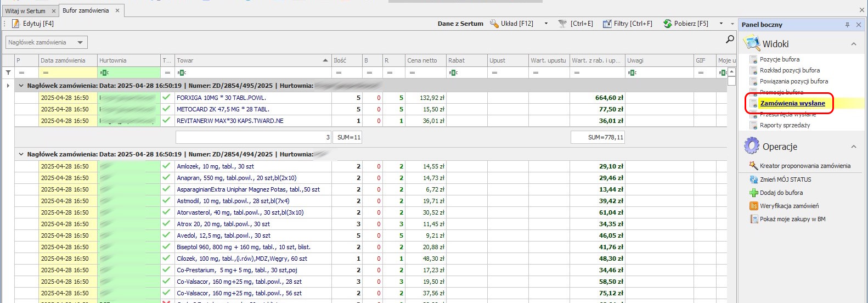868x303 pixels.
Task: Collapse the ZD/2854/495/2025 order group
Action: click(21, 86)
